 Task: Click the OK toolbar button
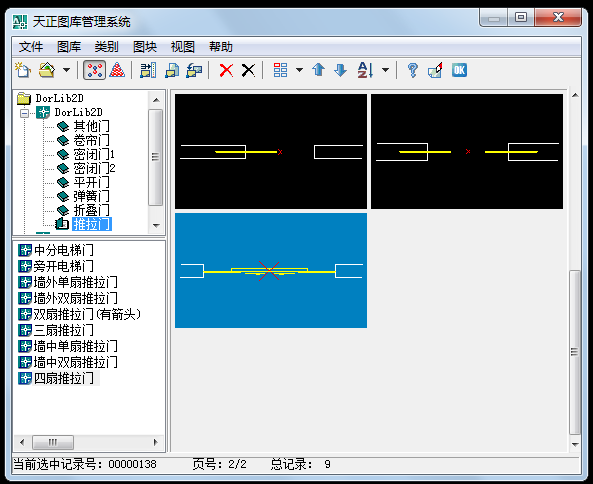coord(459,70)
